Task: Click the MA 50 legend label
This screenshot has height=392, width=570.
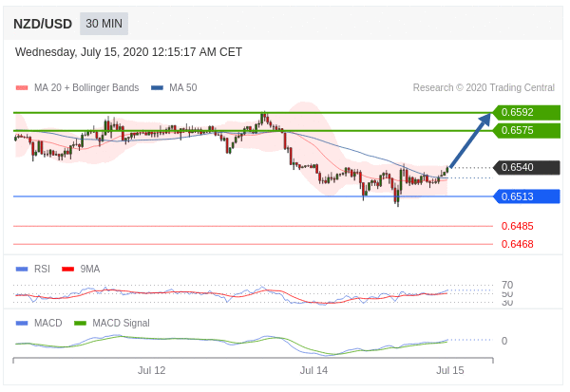Action: (x=182, y=87)
